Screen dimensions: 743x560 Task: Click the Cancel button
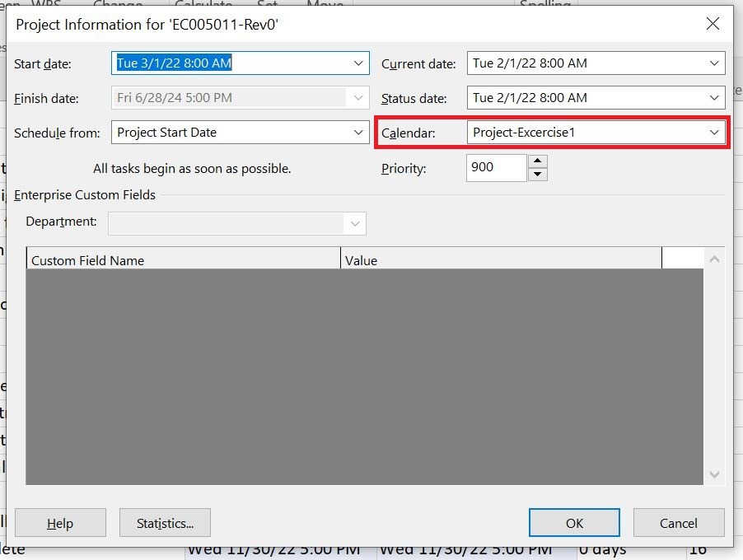679,523
